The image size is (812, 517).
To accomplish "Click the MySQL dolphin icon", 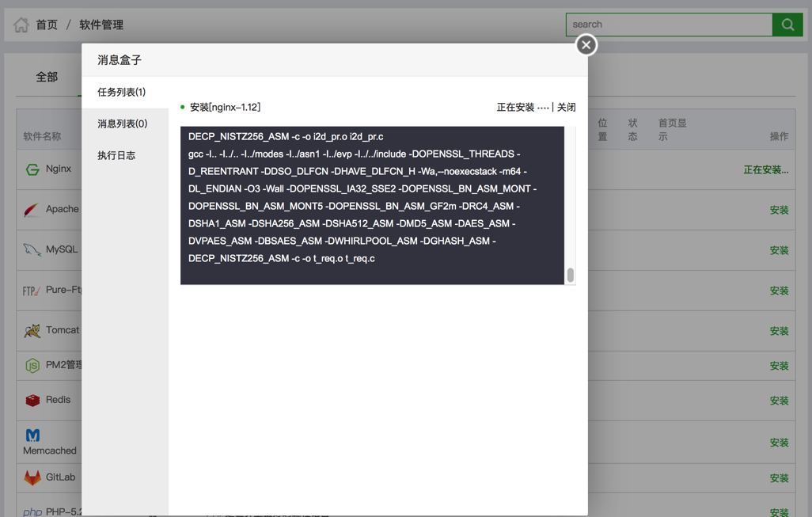I will click(32, 249).
